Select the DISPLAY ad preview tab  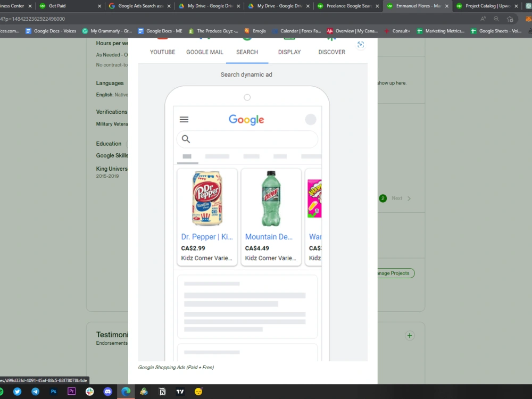click(289, 52)
